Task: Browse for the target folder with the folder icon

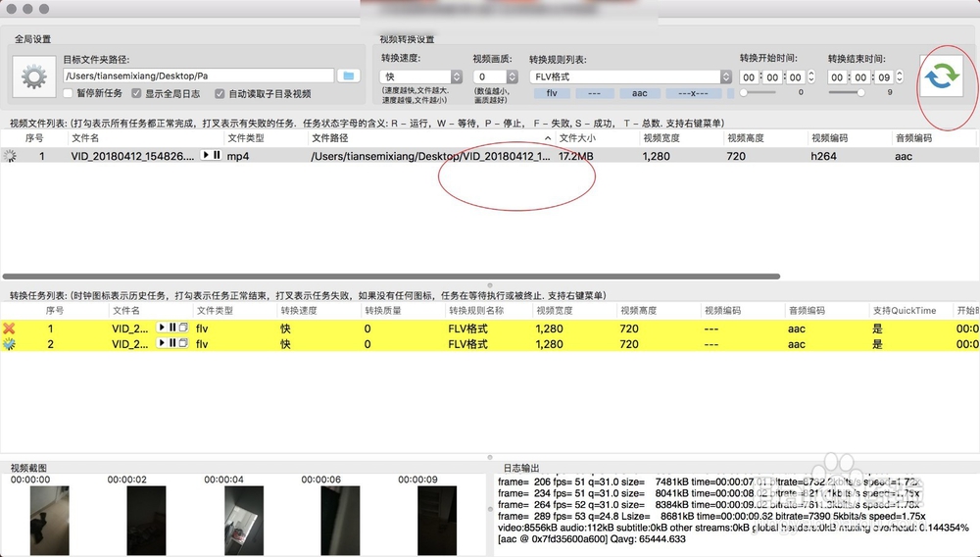Action: [x=349, y=76]
